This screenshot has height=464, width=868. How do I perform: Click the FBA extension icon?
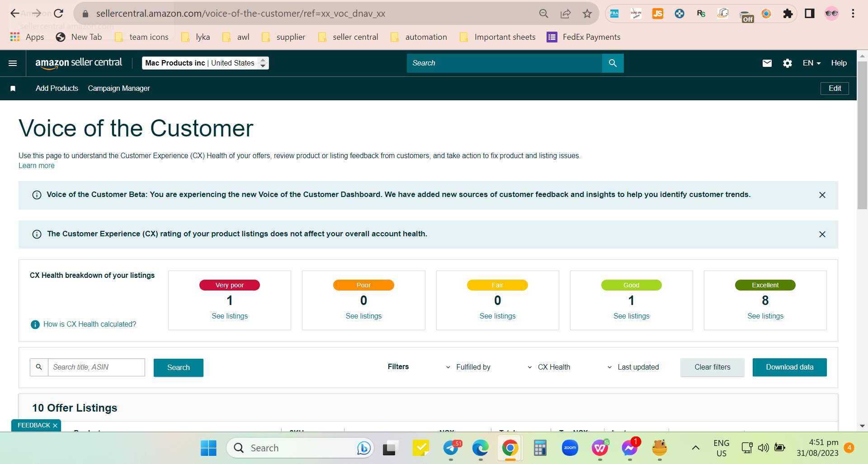(614, 14)
